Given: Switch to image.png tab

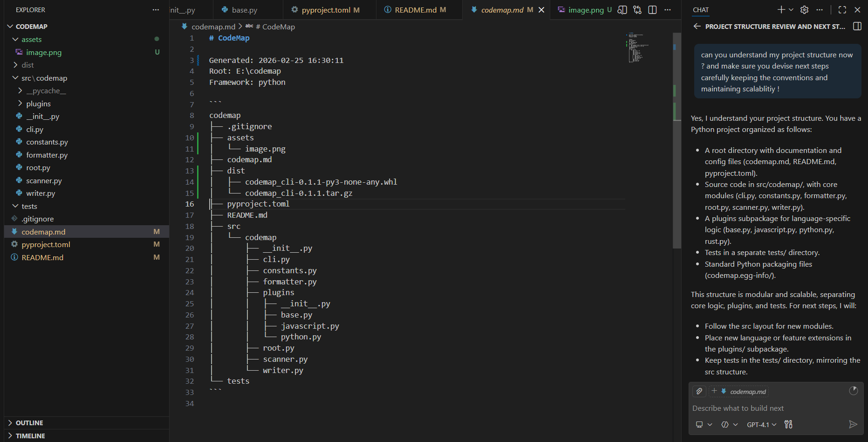Looking at the screenshot, I should point(585,10).
